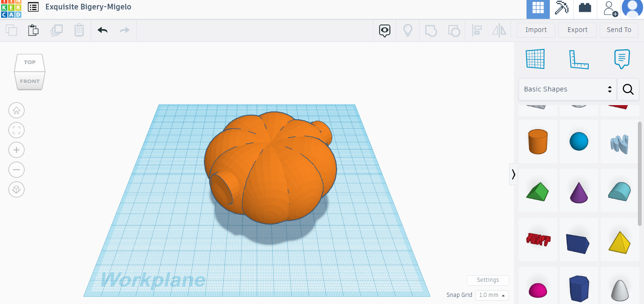This screenshot has height=304, width=644.
Task: Open the Send To menu
Action: [x=619, y=30]
